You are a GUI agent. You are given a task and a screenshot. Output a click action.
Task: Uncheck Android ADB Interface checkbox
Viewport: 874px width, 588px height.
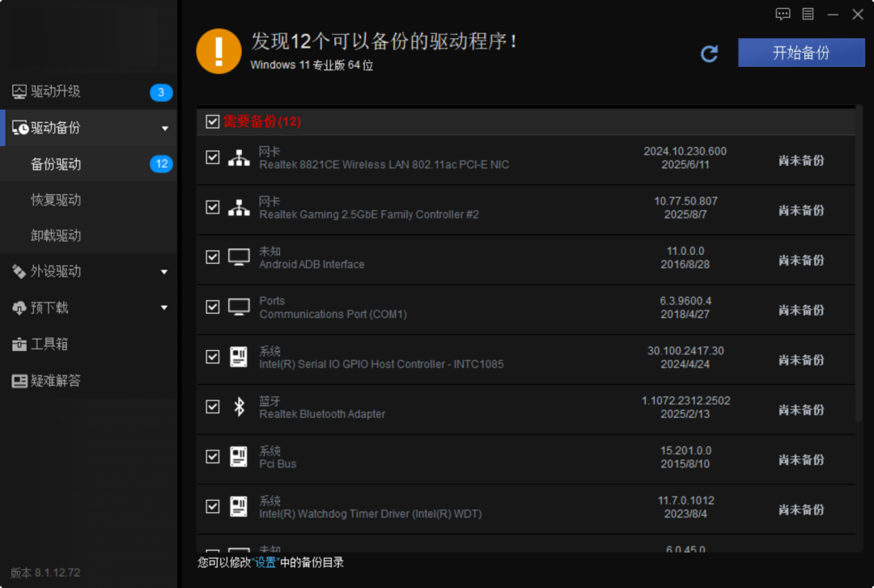pos(212,257)
